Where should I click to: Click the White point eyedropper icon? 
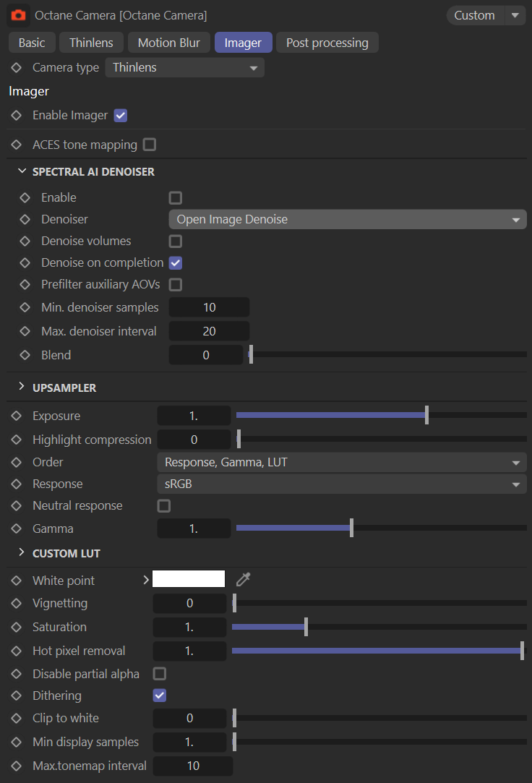pyautogui.click(x=244, y=579)
